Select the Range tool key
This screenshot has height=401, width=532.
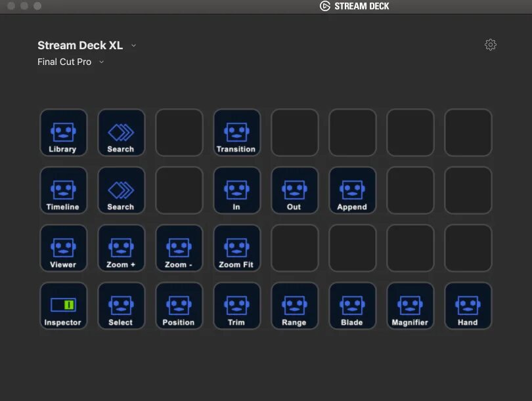[x=294, y=306]
